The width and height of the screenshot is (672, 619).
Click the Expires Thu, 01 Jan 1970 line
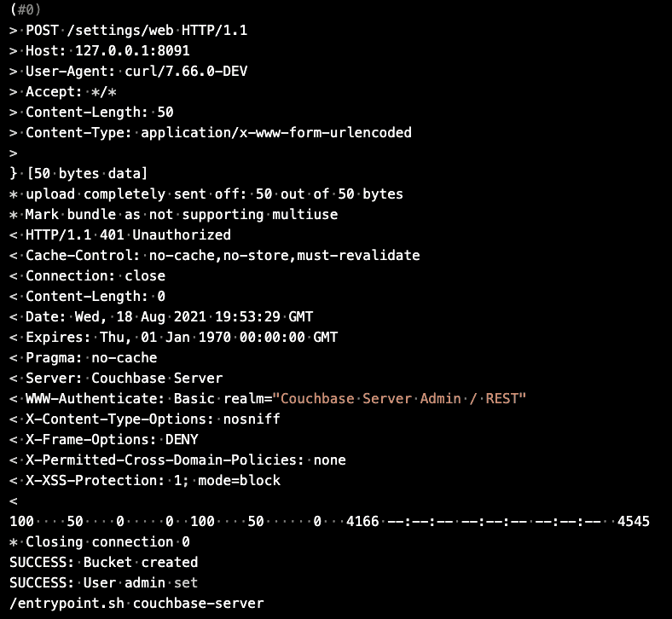coord(174,338)
